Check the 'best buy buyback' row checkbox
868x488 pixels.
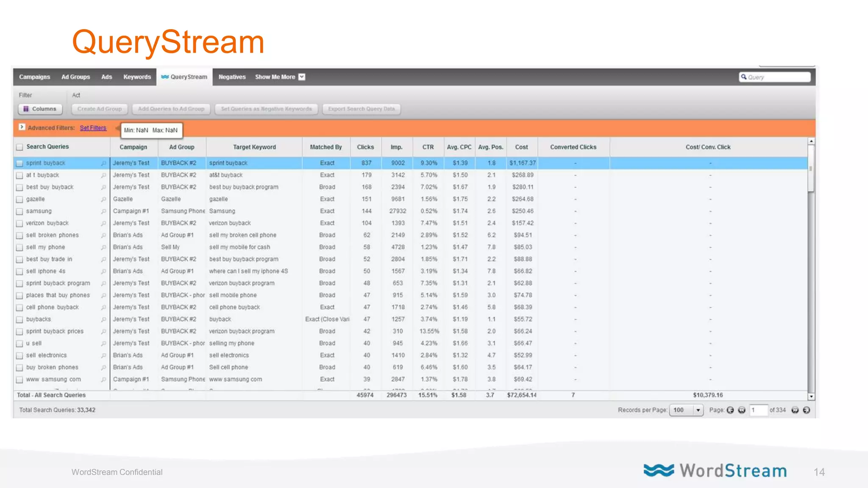19,187
